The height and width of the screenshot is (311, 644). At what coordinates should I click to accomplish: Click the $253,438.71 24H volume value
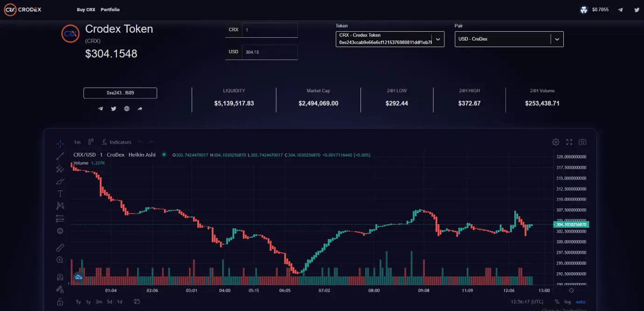coord(542,104)
